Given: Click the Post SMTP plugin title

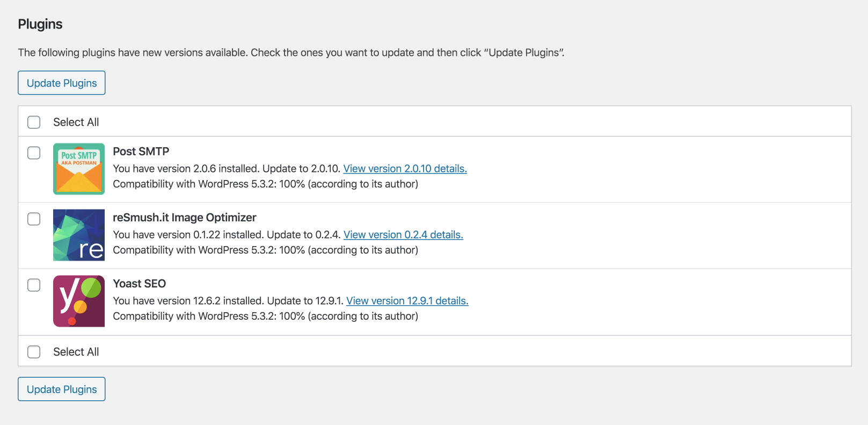Looking at the screenshot, I should (x=141, y=152).
